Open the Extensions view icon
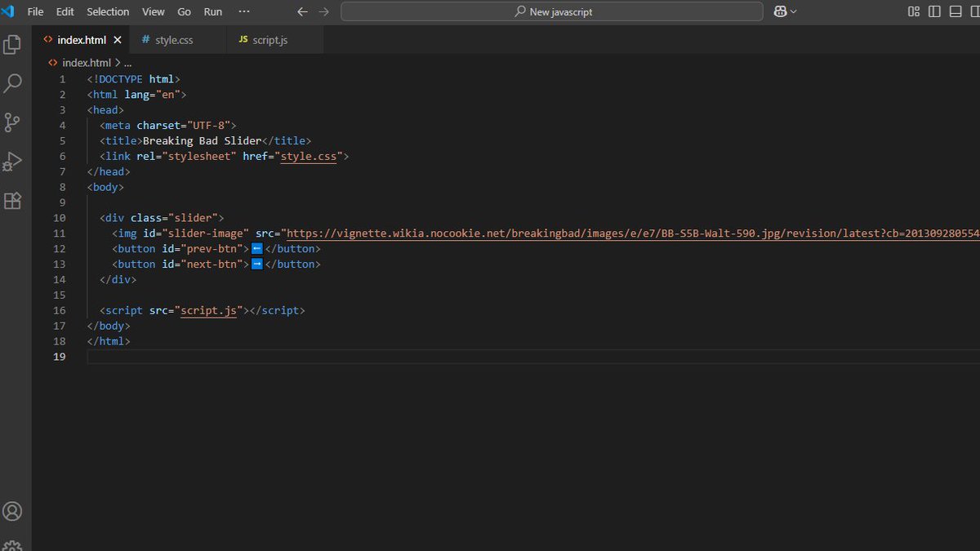The height and width of the screenshot is (551, 980). click(x=12, y=201)
